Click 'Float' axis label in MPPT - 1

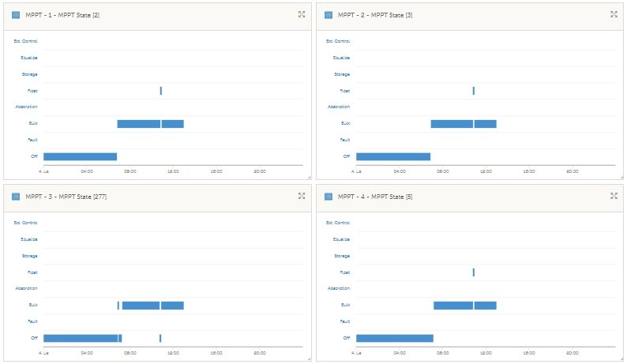point(32,91)
